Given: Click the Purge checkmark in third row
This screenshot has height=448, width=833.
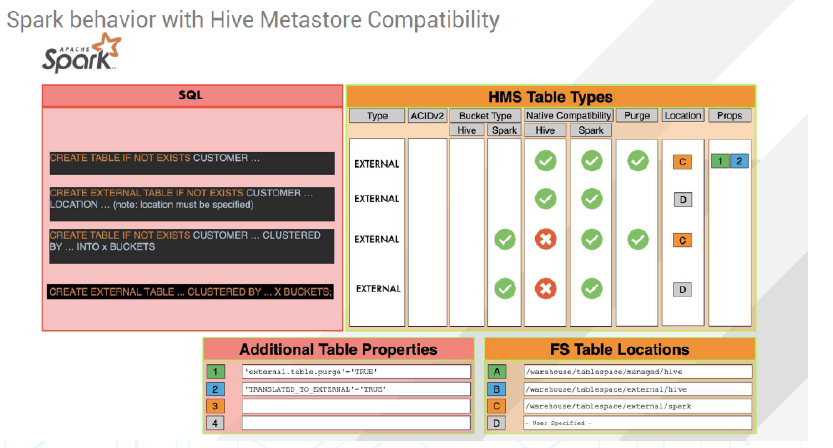Looking at the screenshot, I should [637, 240].
